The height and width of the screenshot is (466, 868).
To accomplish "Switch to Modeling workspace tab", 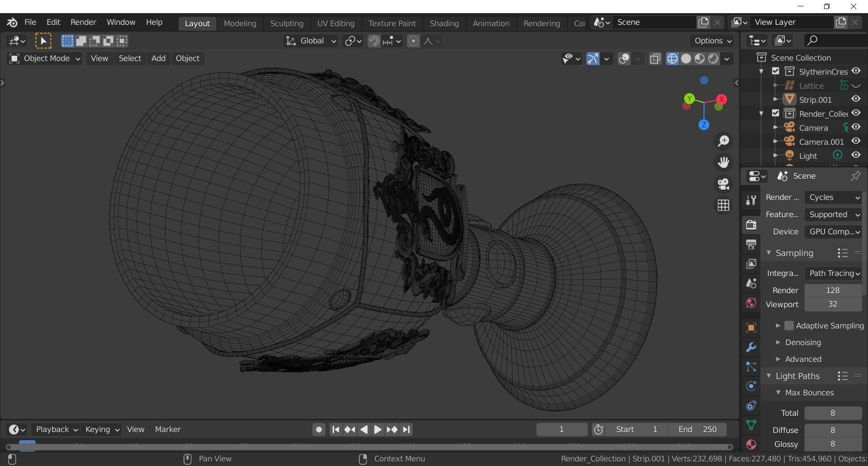I will pyautogui.click(x=240, y=24).
